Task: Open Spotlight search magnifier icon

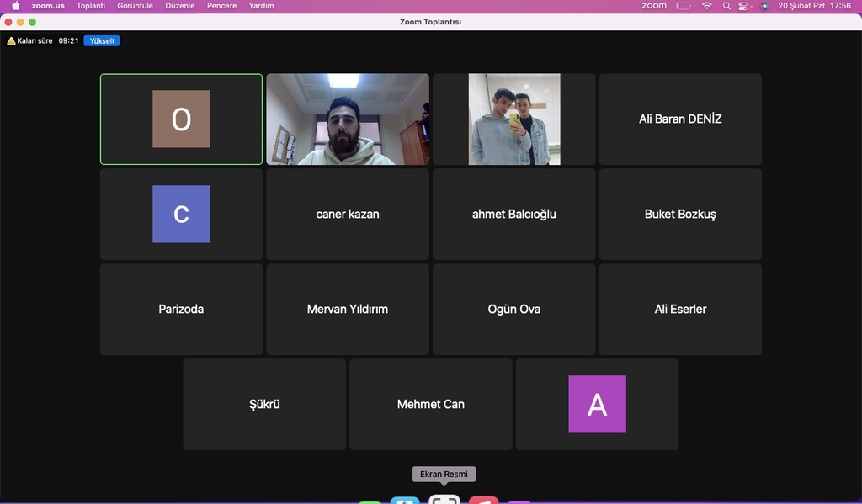Action: click(x=726, y=6)
